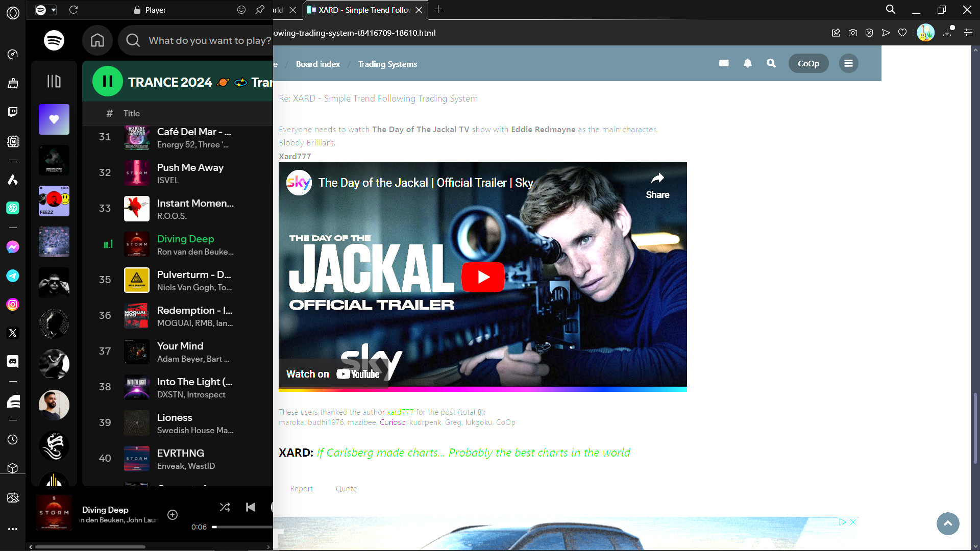
Task: Switch to XARD Simple Trend Following tab
Action: point(364,10)
